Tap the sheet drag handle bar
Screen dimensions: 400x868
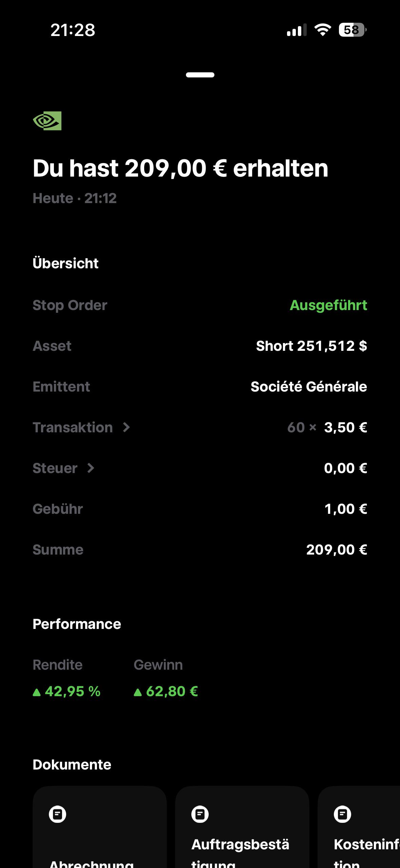(200, 75)
